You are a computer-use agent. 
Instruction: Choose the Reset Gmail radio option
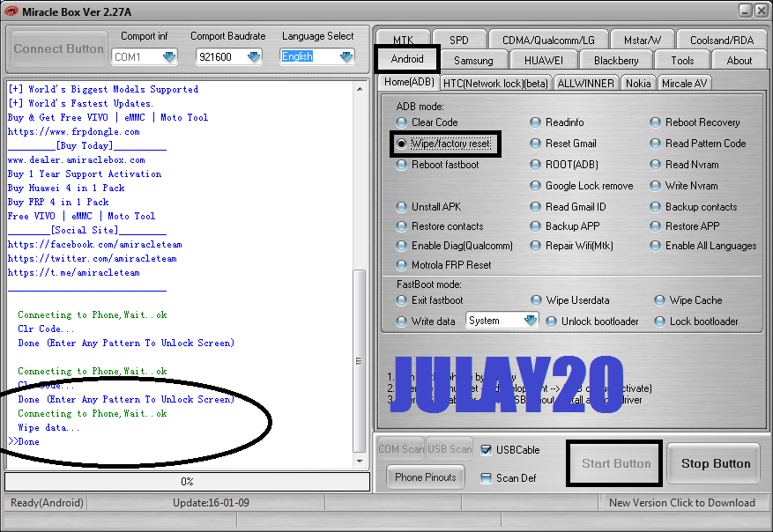coord(535,144)
